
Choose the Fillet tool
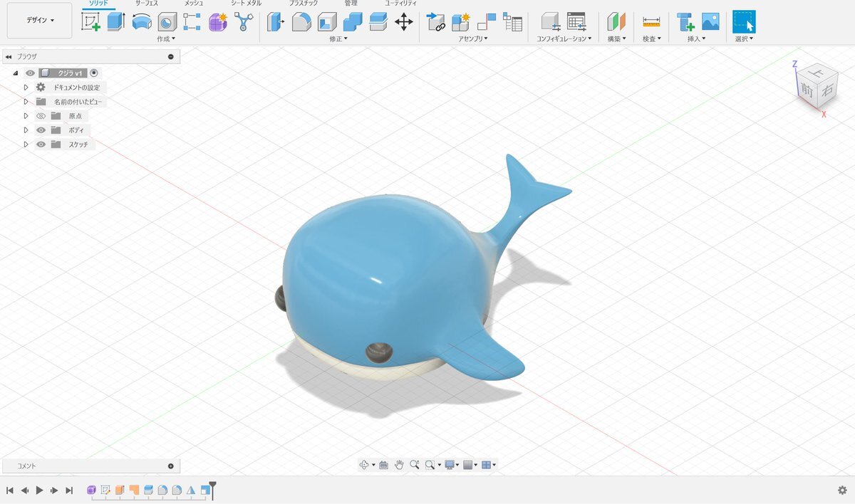click(x=301, y=22)
